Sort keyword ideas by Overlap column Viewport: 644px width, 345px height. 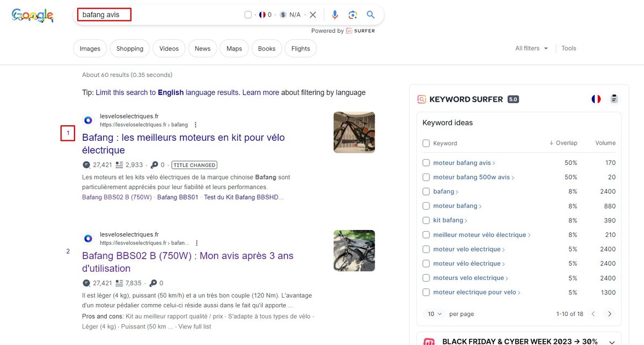pos(563,143)
